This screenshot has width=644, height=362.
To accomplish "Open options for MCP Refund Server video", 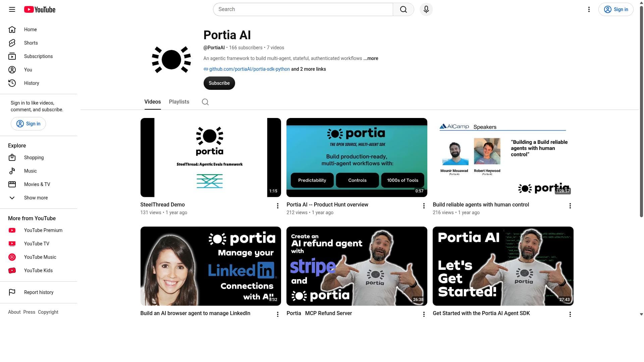I will coord(424,314).
